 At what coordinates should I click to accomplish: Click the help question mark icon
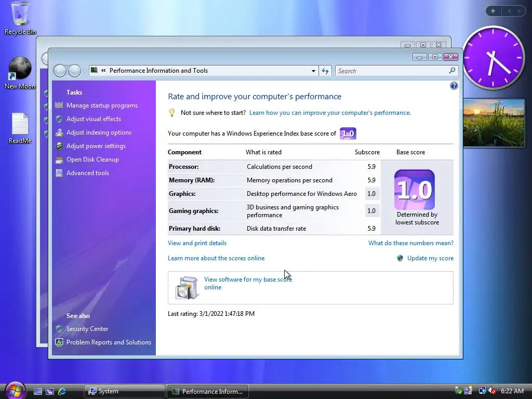(454, 86)
